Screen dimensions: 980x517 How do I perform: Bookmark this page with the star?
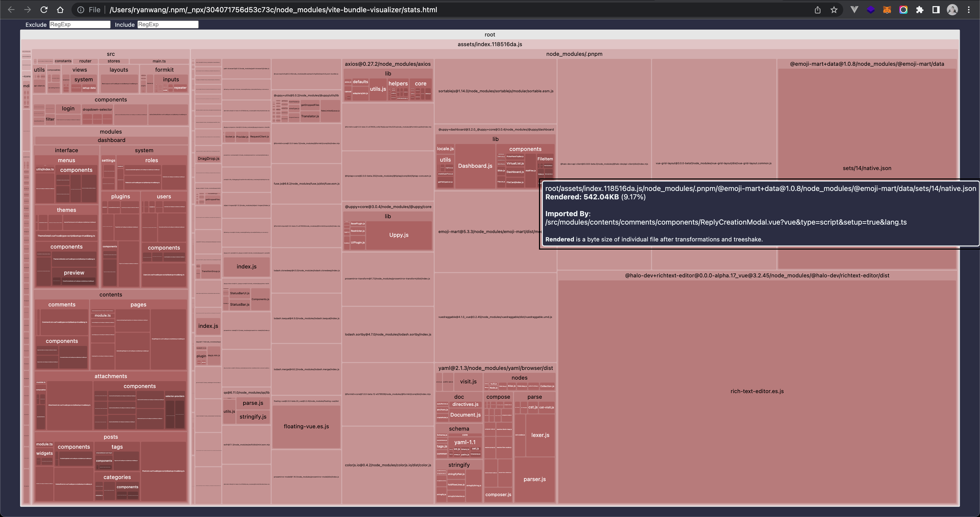834,10
